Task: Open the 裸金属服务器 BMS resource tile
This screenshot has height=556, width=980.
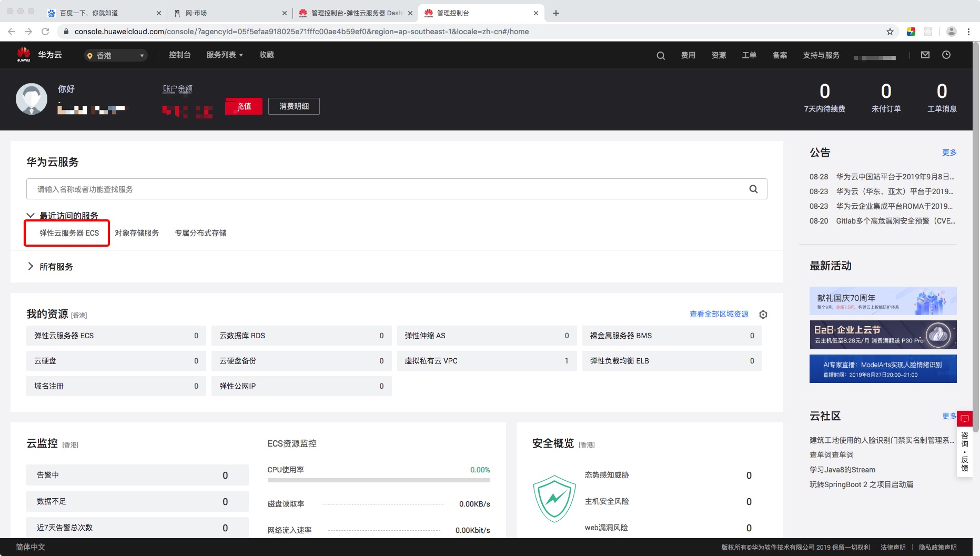Action: coord(672,336)
